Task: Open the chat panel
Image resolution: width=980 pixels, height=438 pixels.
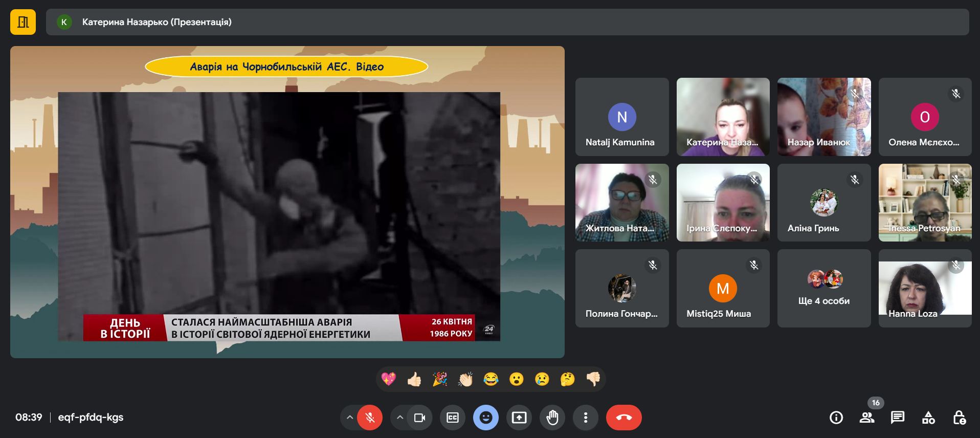Action: [897, 418]
